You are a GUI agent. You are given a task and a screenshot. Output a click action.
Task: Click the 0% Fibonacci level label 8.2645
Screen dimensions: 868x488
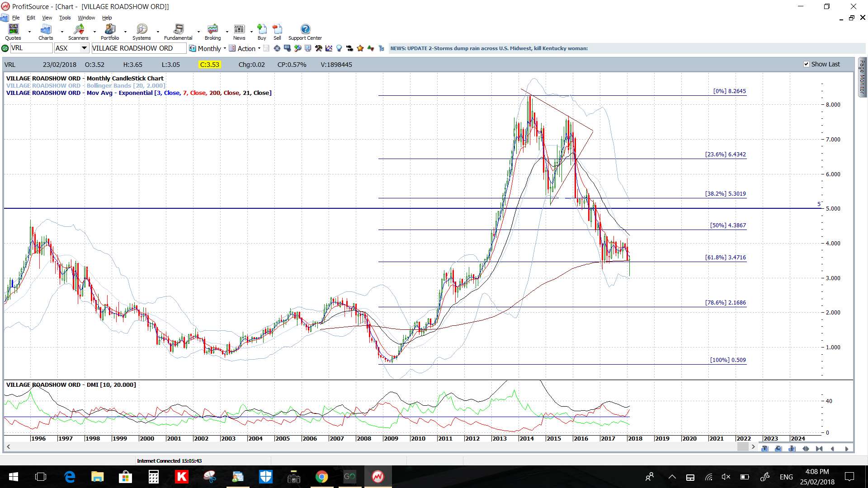click(x=729, y=91)
